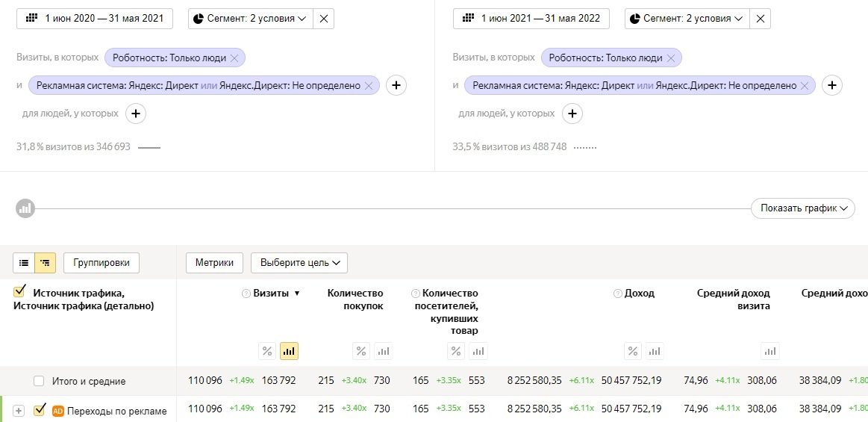The image size is (868, 422).
Task: Click round chart icon left of slider line
Action: [25, 208]
